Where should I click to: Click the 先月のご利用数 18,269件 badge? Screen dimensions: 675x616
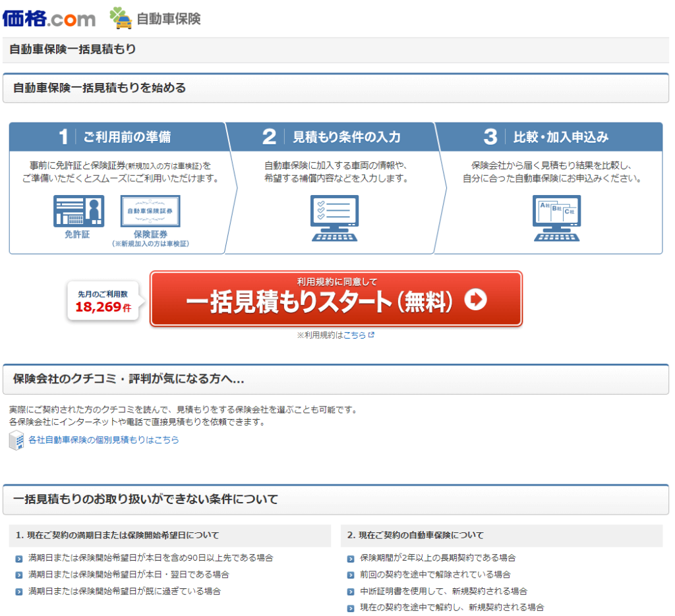pyautogui.click(x=103, y=300)
